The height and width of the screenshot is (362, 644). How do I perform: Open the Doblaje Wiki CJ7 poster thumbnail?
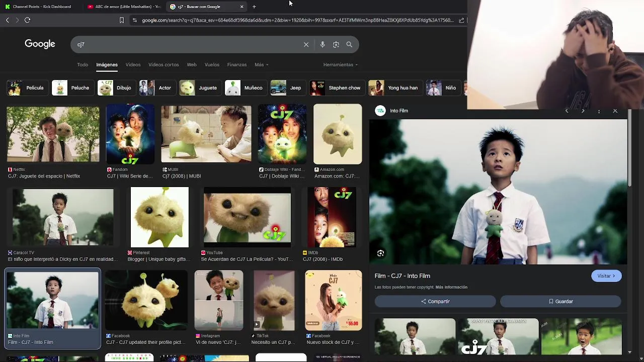[282, 134]
